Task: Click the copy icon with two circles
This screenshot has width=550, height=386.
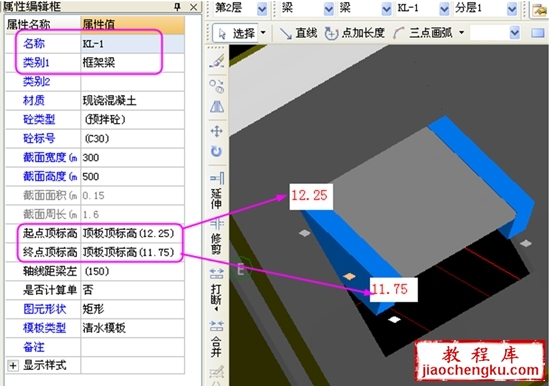Action: click(216, 86)
